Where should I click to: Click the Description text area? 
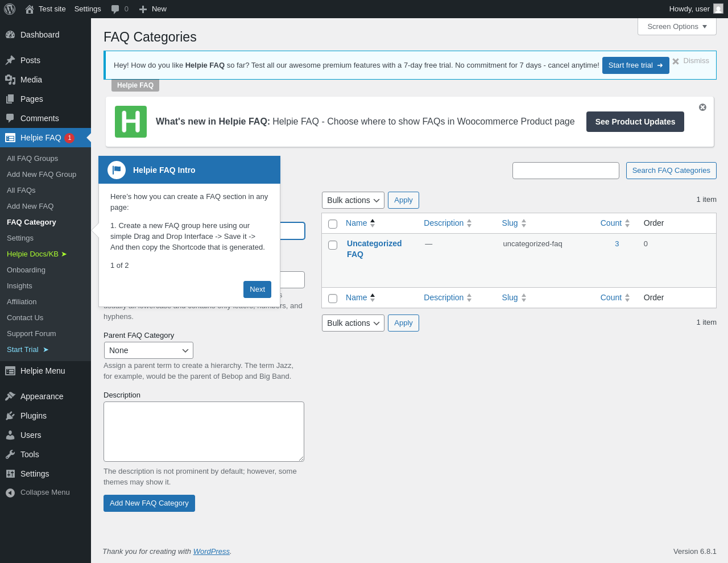204,432
